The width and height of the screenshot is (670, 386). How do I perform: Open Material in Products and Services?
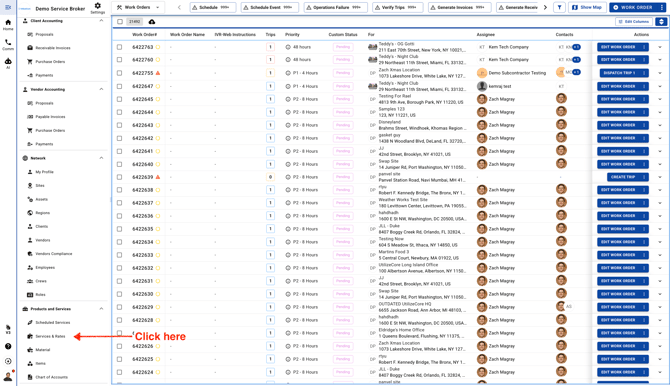pyautogui.click(x=42, y=350)
